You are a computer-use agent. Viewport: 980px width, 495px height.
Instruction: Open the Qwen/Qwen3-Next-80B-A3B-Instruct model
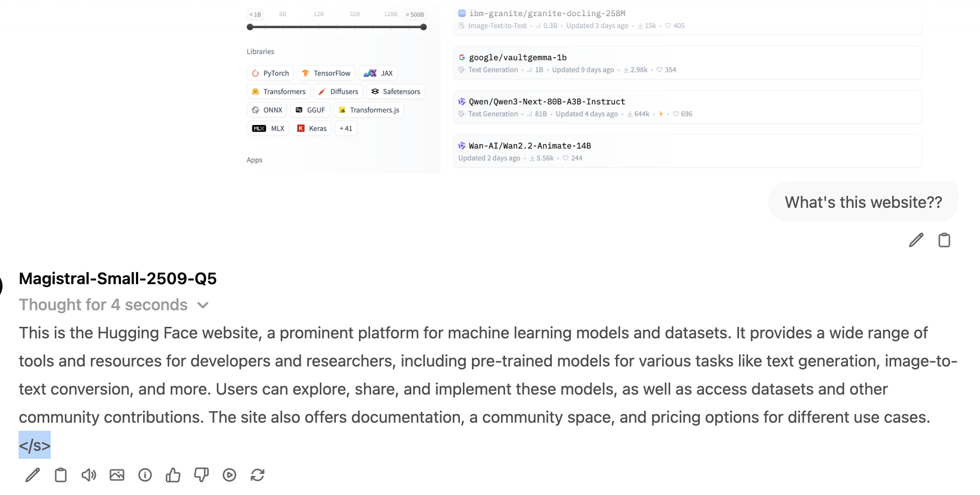pyautogui.click(x=547, y=102)
